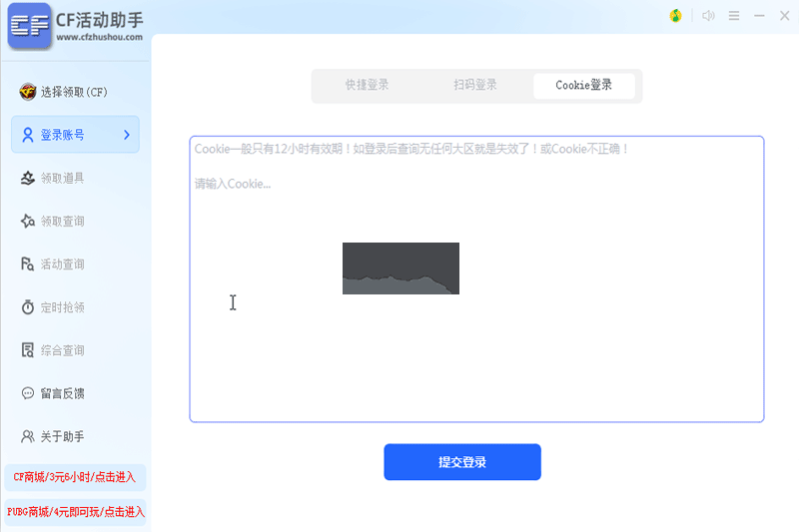Switch to the 快捷登录 tab
Image resolution: width=799 pixels, height=532 pixels.
(x=367, y=85)
